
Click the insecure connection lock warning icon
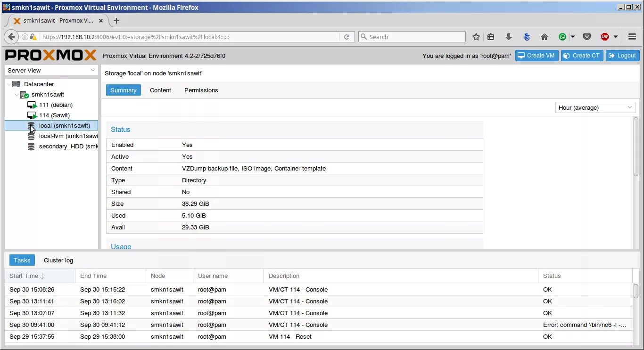pyautogui.click(x=33, y=37)
